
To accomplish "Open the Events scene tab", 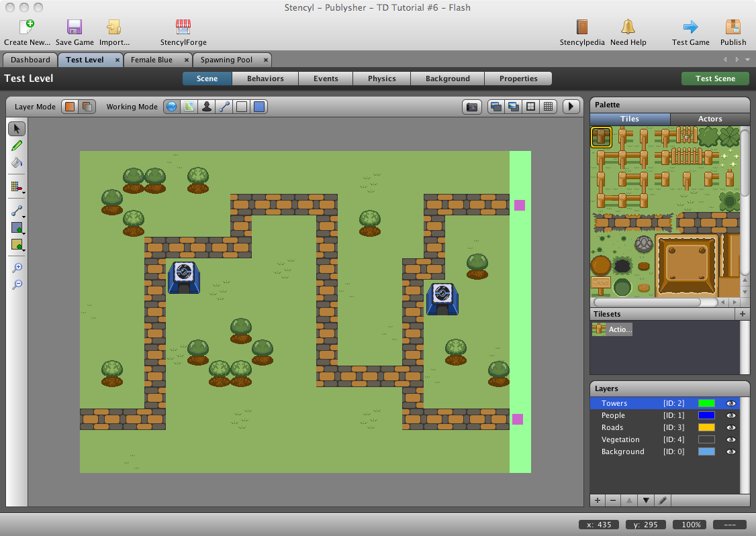I will pyautogui.click(x=326, y=78).
